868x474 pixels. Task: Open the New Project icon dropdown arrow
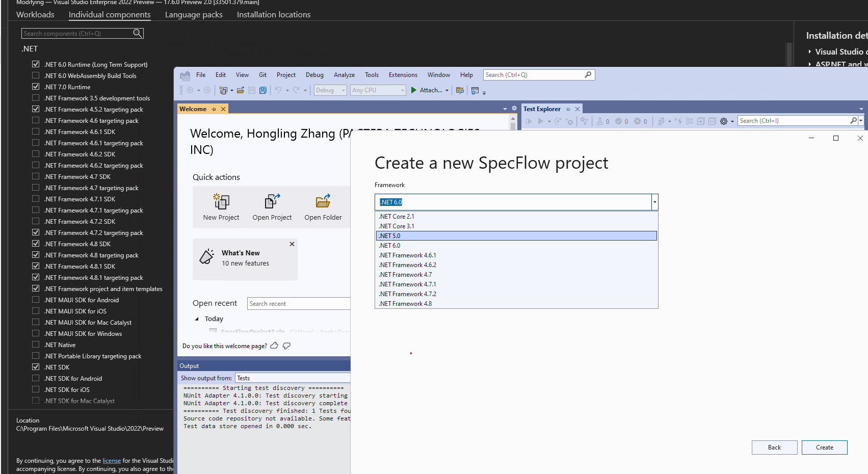tap(231, 90)
